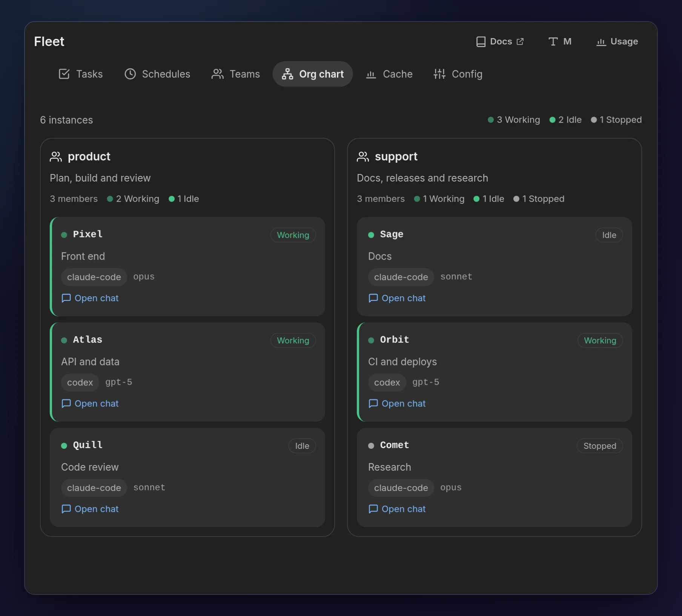Open the Cache tab
Image resolution: width=682 pixels, height=616 pixels.
389,74
